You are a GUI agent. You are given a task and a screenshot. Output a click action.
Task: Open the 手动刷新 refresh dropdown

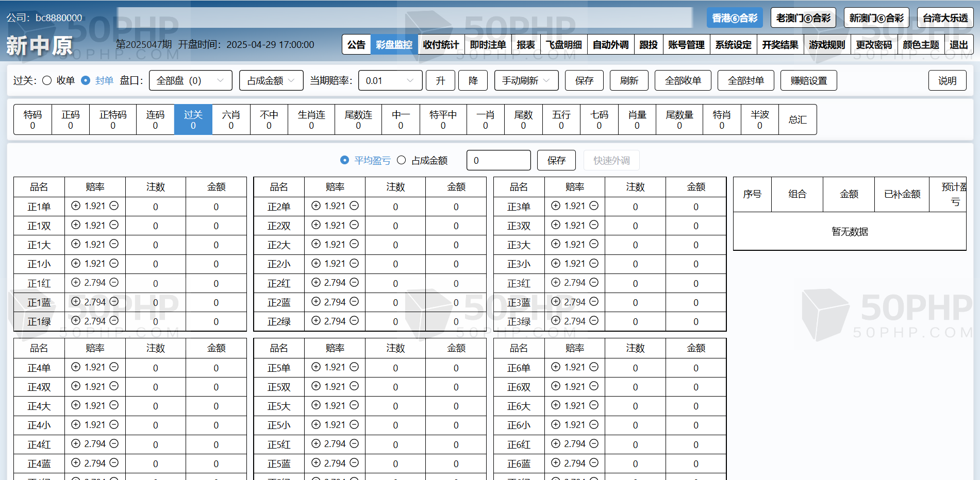[x=526, y=80]
